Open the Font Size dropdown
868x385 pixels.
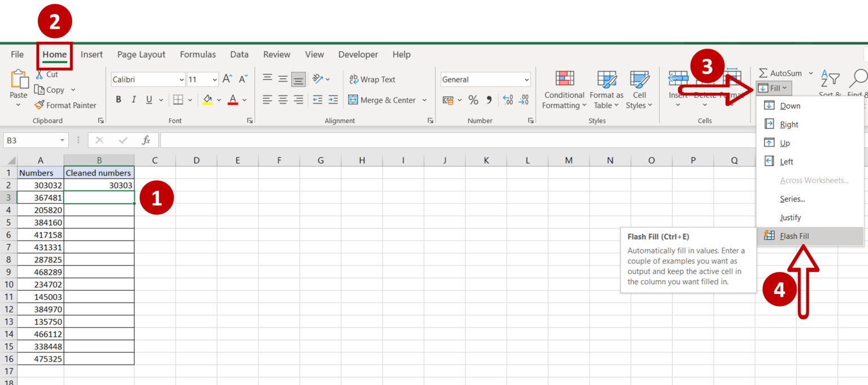point(214,79)
